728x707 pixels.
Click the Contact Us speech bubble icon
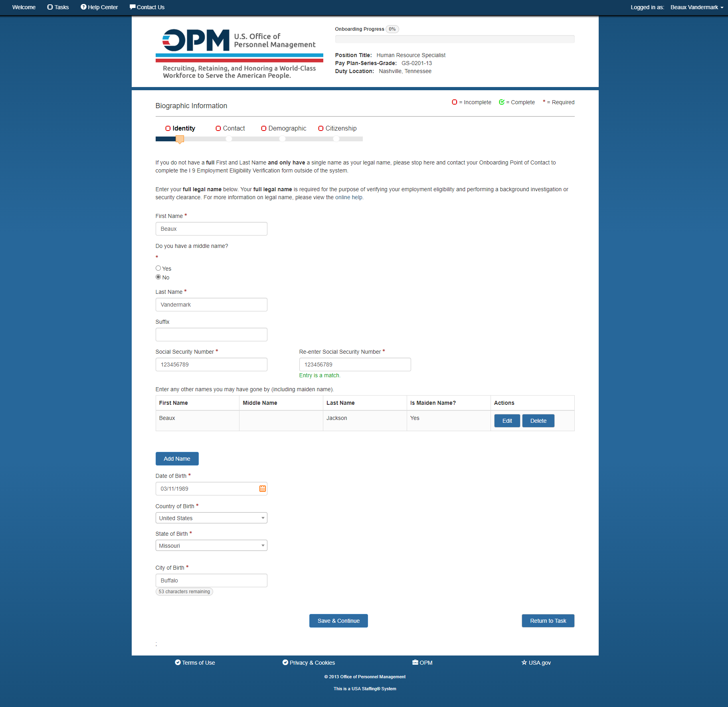click(133, 7)
